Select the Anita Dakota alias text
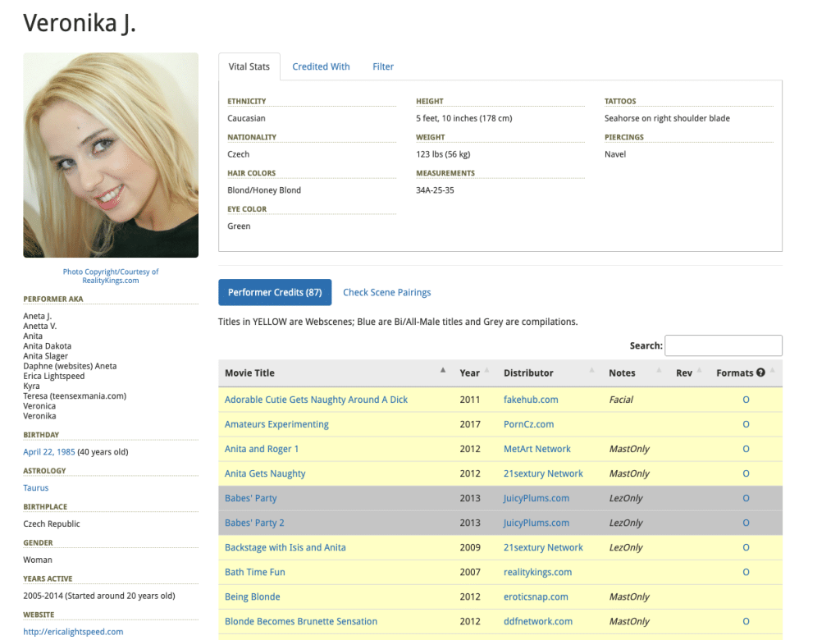Viewport: 840px width, 640px height. tap(47, 345)
